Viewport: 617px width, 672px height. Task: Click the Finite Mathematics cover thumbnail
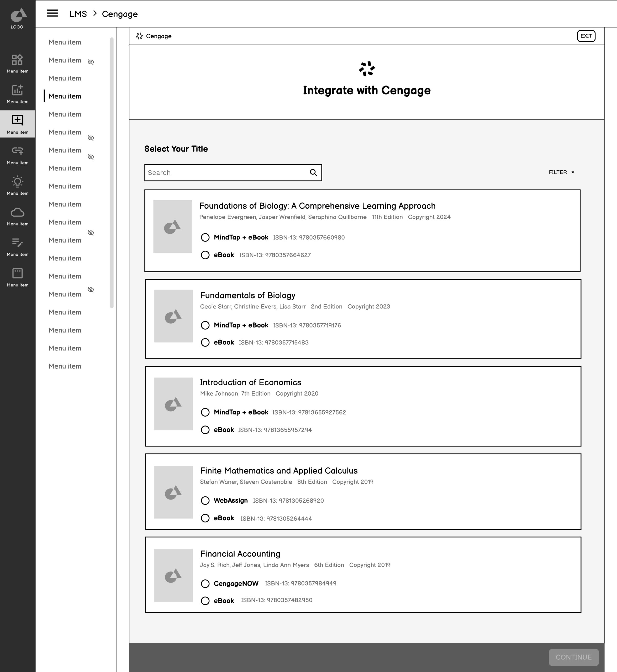click(173, 492)
